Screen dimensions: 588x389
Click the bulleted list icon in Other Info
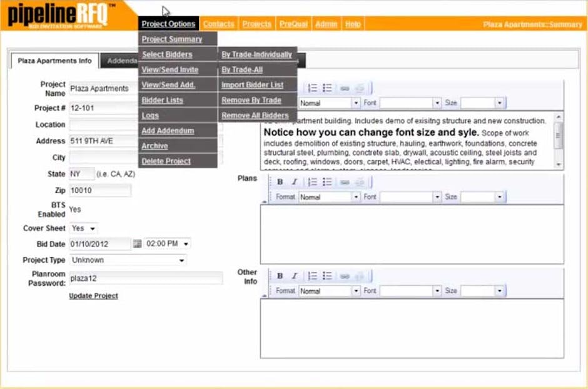tap(326, 275)
